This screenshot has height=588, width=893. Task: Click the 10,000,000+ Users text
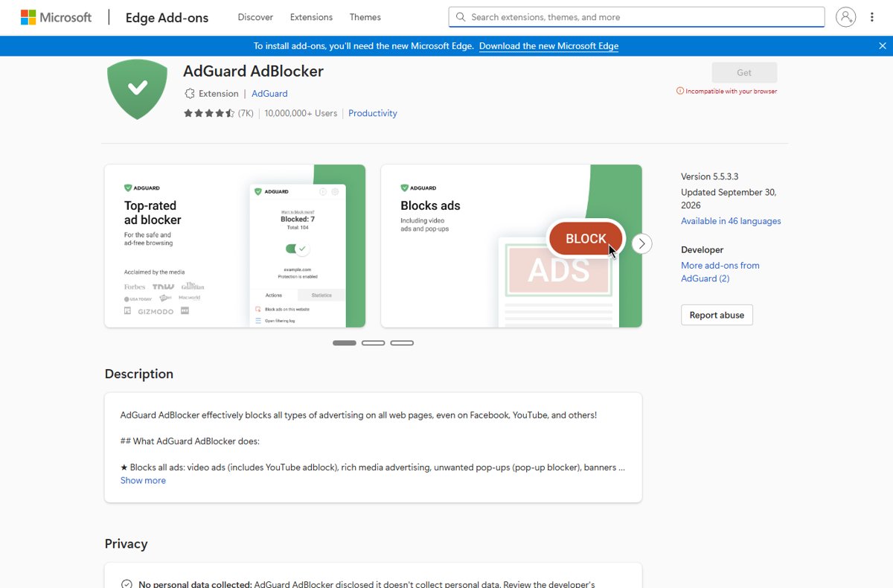click(301, 113)
